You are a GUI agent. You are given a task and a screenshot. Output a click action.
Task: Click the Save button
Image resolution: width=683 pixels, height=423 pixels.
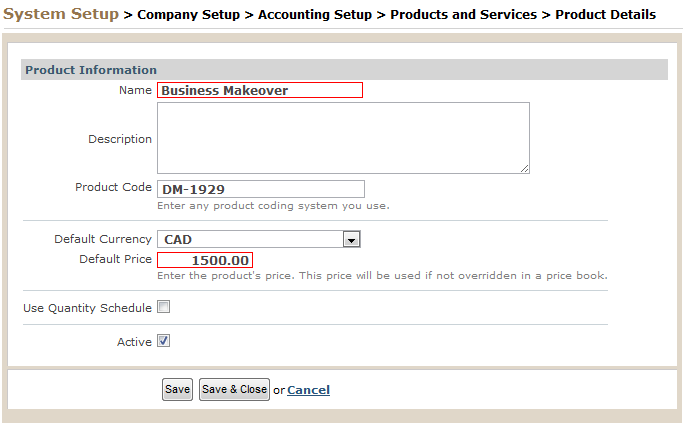(177, 389)
